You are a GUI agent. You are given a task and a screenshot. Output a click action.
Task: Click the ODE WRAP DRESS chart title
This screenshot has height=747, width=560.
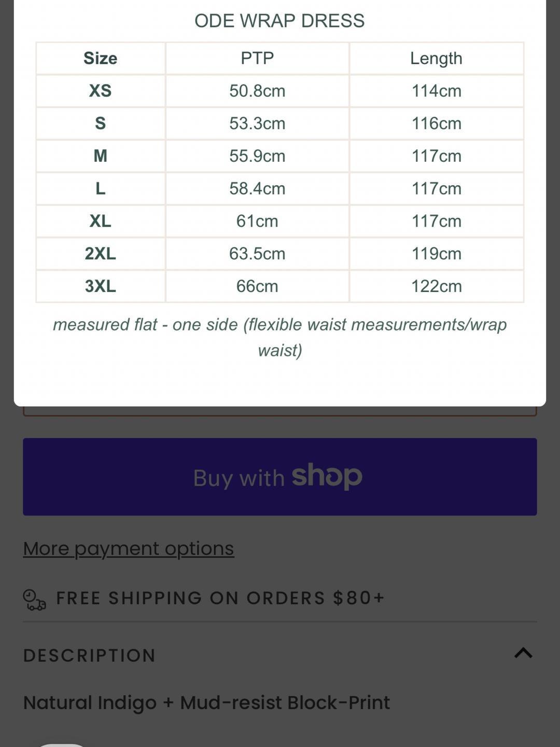(x=279, y=21)
